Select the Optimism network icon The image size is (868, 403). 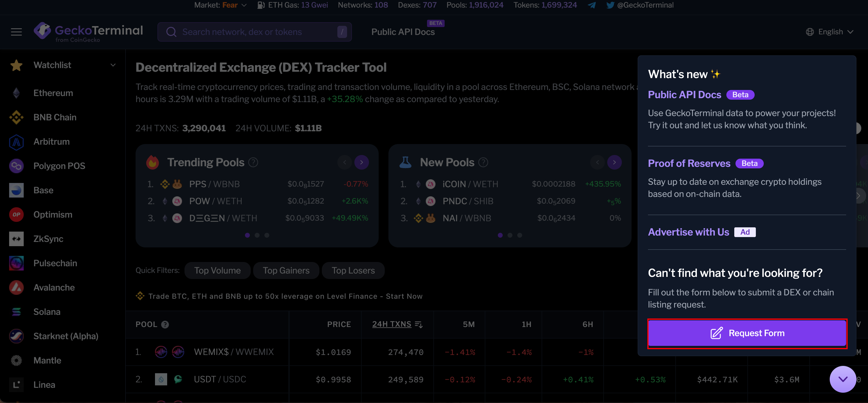[16, 214]
